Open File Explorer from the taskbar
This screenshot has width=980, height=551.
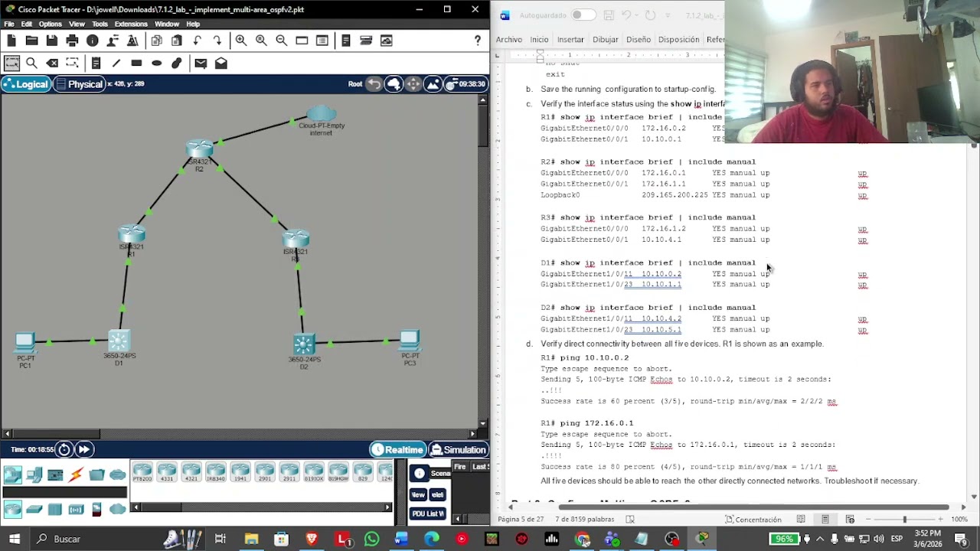pyautogui.click(x=251, y=539)
